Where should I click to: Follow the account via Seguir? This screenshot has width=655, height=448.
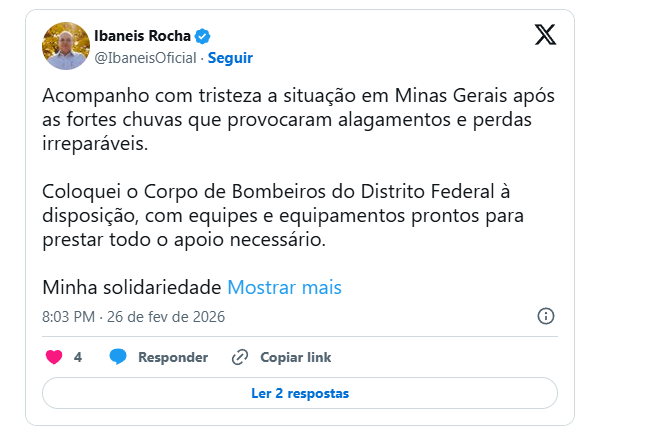click(229, 58)
